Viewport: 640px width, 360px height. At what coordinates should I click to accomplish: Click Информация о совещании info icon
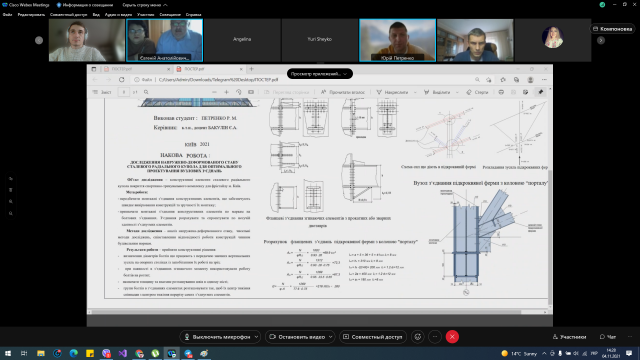click(59, 5)
